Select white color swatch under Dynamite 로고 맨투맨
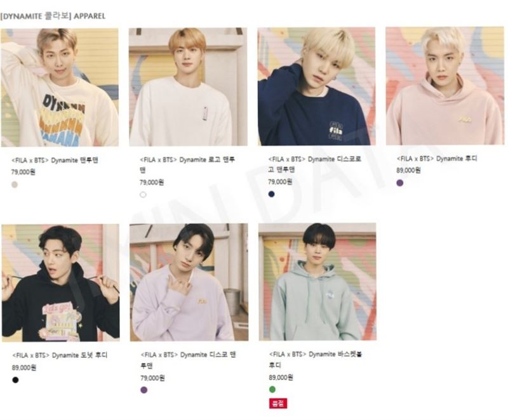The image size is (508, 420). pos(143,195)
